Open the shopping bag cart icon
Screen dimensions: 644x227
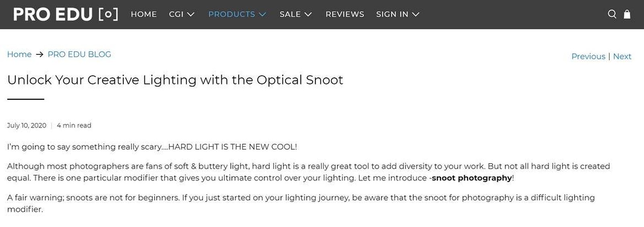627,14
